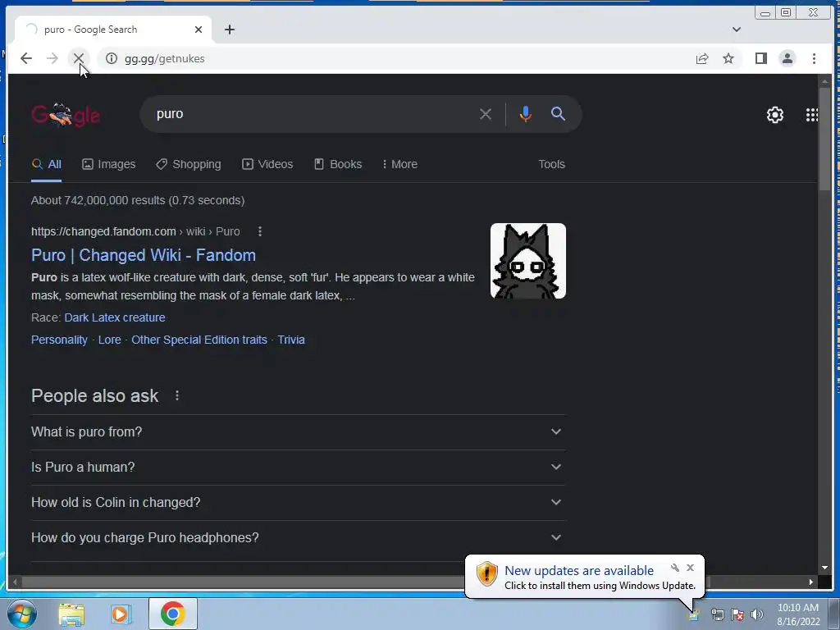
Task: Click the Puro character thumbnail
Action: [x=527, y=261]
